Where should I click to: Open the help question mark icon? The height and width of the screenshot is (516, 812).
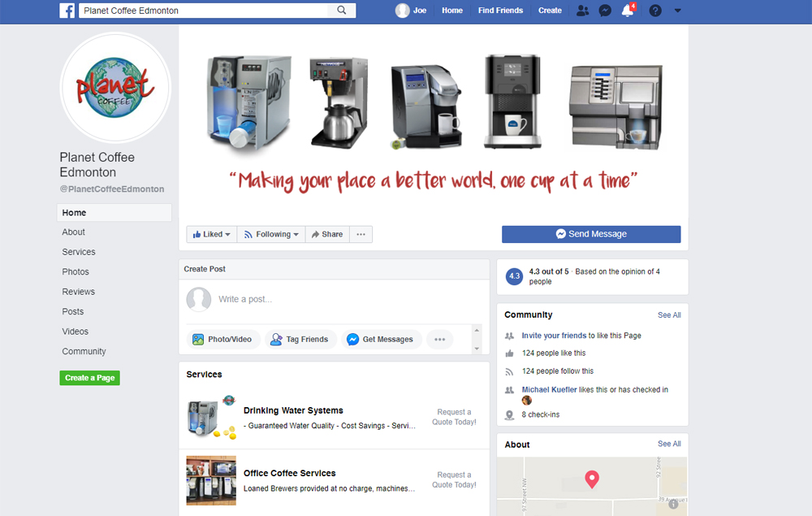click(655, 11)
